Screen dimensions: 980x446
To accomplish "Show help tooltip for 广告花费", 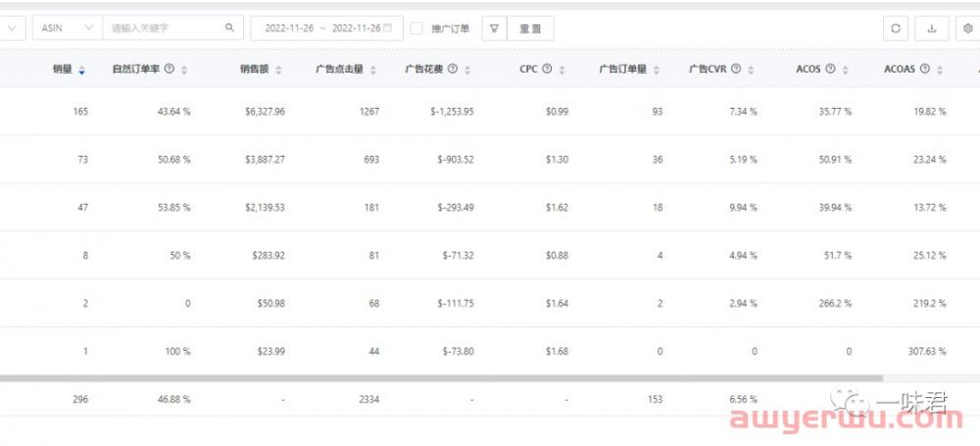I will pos(453,70).
